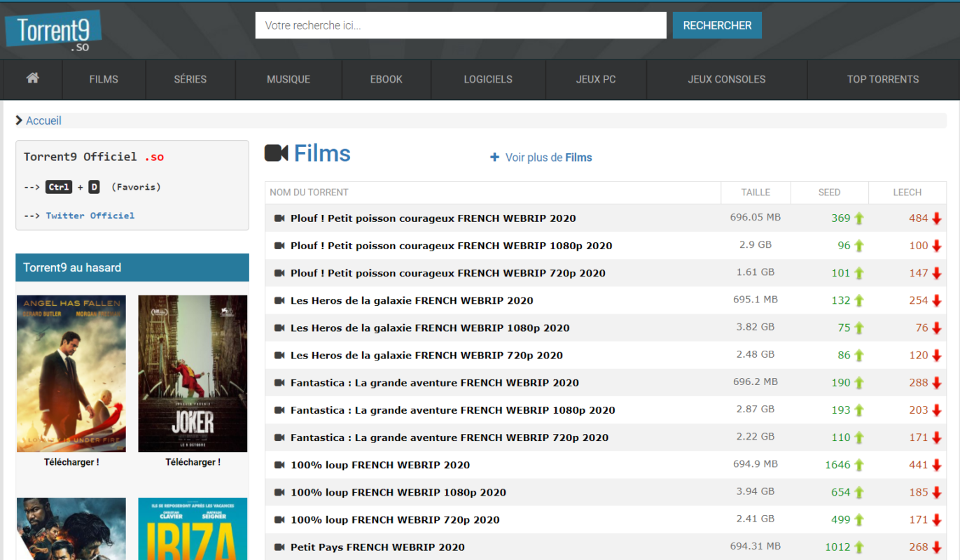Viewport: 960px width, 560px height.
Task: Click green seed arrow beside 1012
Action: 859,547
